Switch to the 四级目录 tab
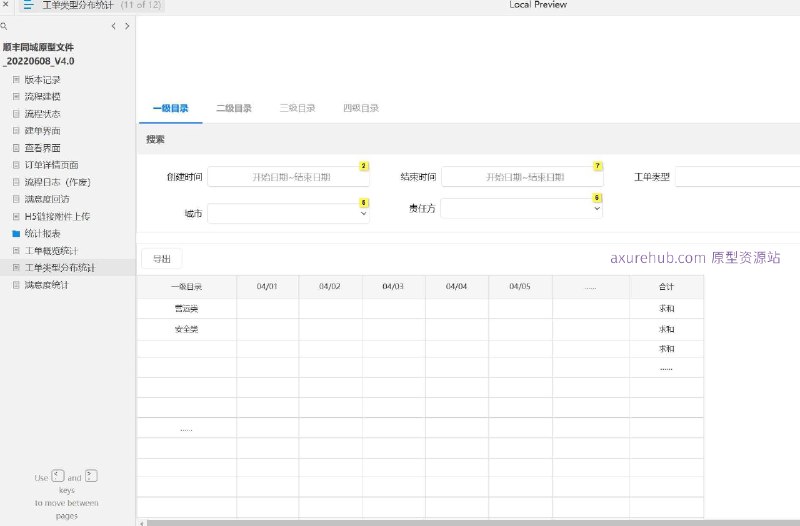This screenshot has height=526, width=800. (x=361, y=108)
